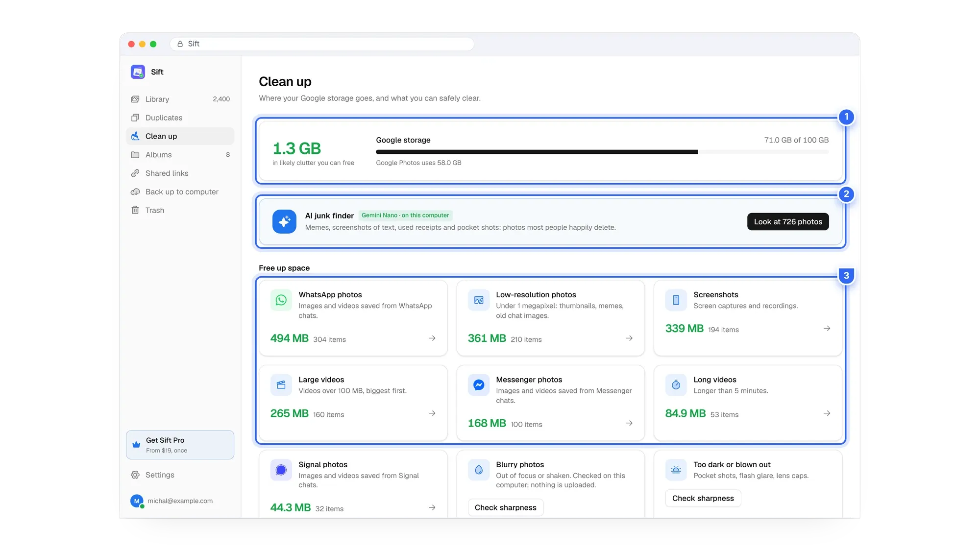Click the Low-resolution photos icon
The image size is (980, 551).
click(x=479, y=300)
